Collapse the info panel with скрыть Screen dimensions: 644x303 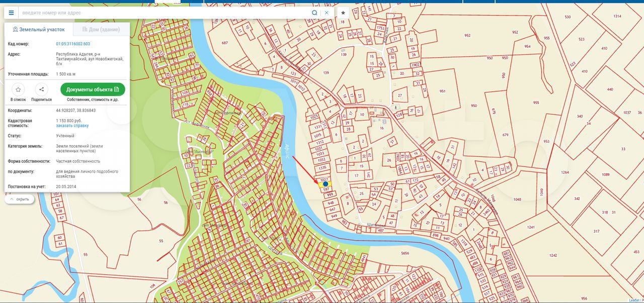point(20,199)
